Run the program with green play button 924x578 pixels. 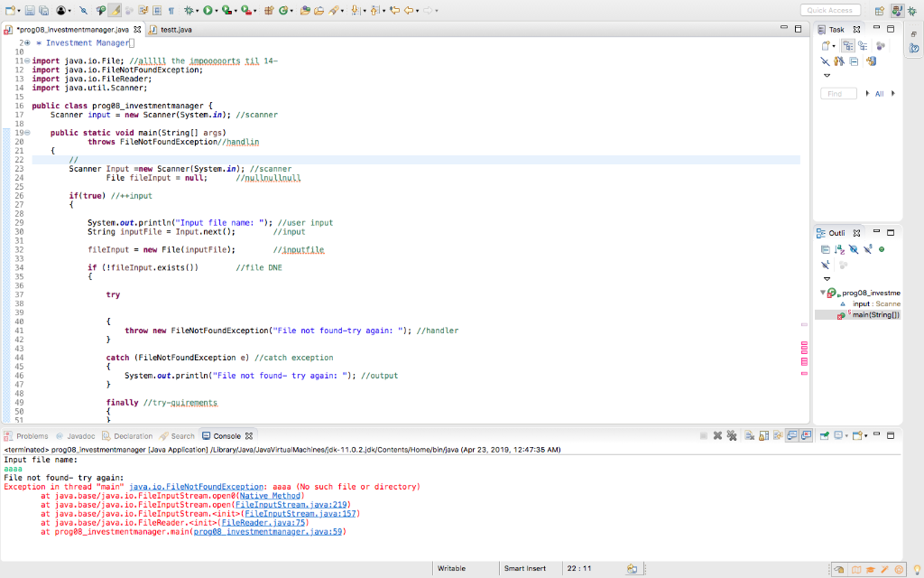(x=208, y=11)
